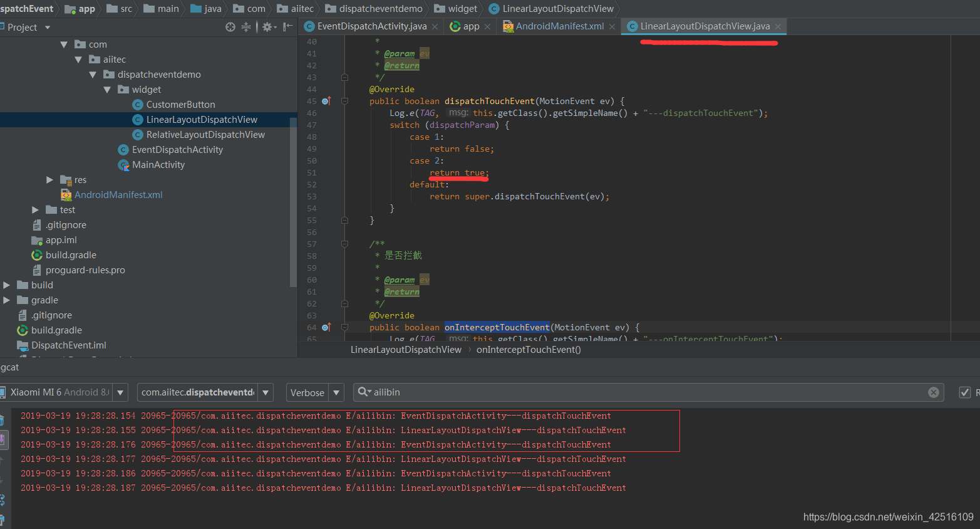Click the log line timestamped 19:28:28.177
The image size is (980, 529).
(323, 459)
